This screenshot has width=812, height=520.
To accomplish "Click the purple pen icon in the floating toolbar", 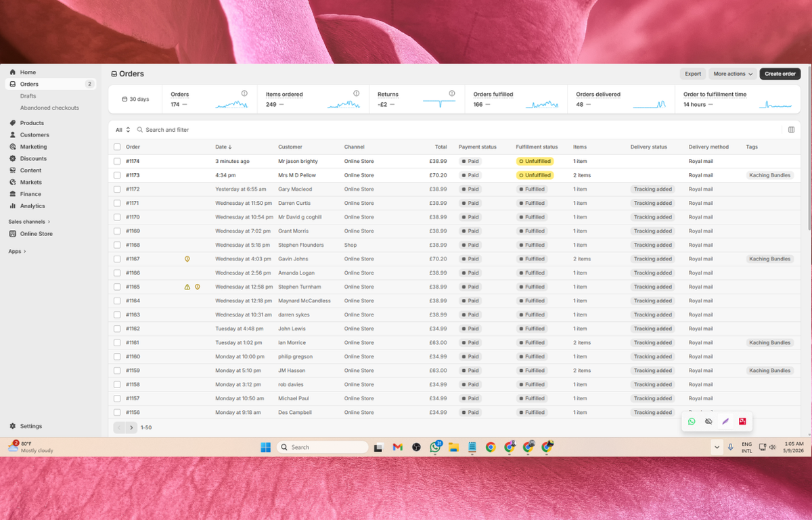I will pyautogui.click(x=725, y=421).
